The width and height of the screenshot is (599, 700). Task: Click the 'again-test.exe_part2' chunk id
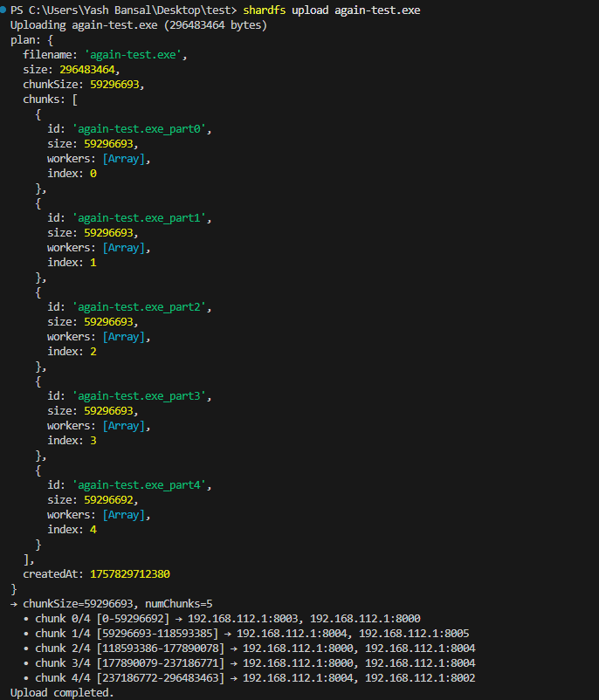(141, 307)
